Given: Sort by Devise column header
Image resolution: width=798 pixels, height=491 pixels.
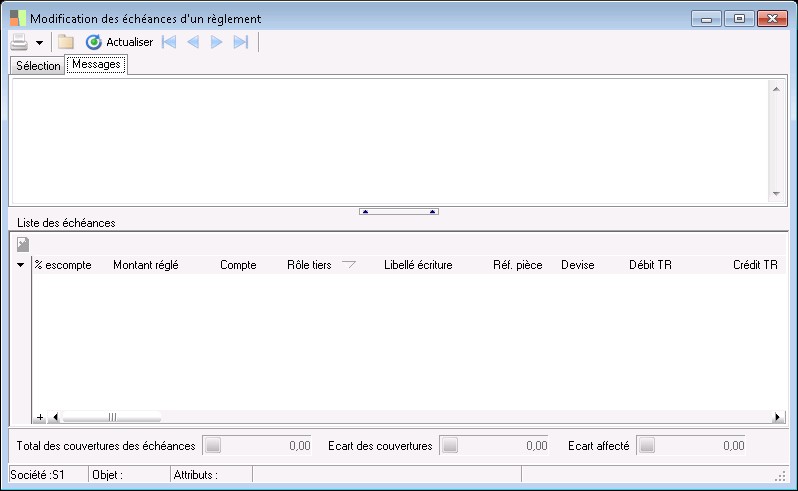Looking at the screenshot, I should [x=578, y=265].
